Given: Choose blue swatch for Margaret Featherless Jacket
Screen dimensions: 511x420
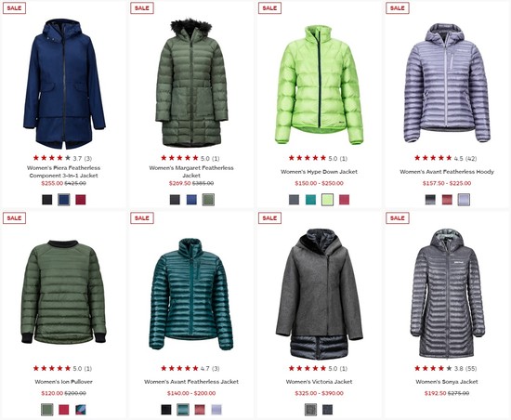Looking at the screenshot, I should click(x=191, y=200).
